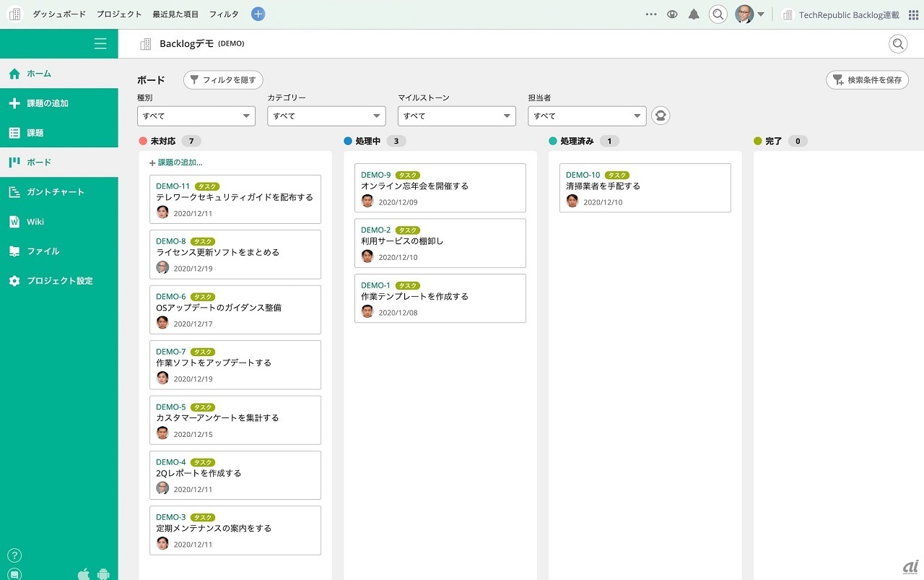Collapse the sidebar with hamburger icon
Image resolution: width=924 pixels, height=580 pixels.
click(x=100, y=44)
